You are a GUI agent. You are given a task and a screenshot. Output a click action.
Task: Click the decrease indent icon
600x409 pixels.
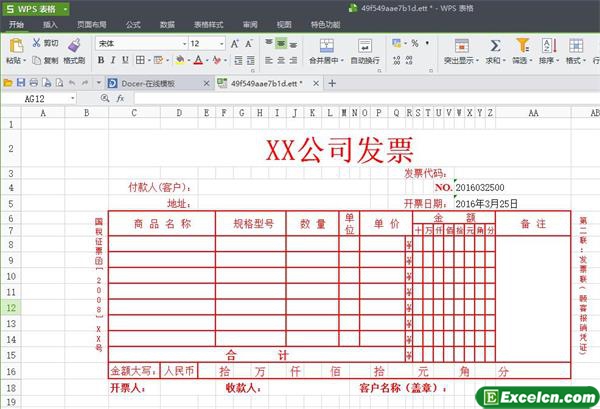pos(238,60)
